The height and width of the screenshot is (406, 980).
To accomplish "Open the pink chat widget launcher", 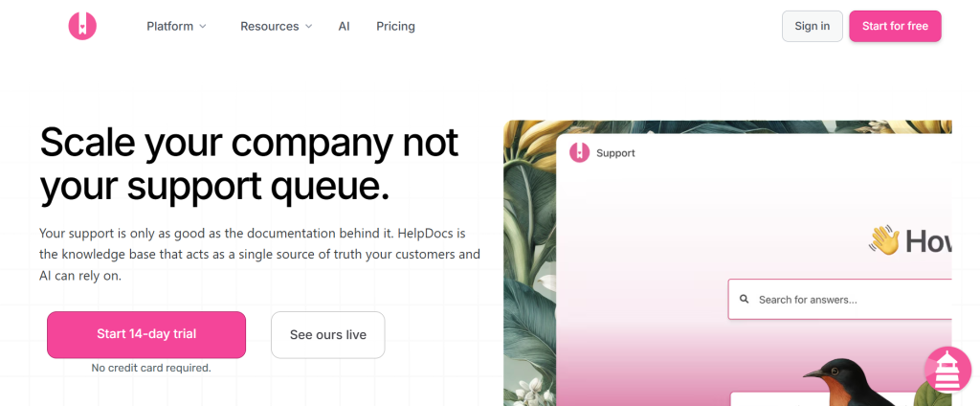I will [947, 371].
